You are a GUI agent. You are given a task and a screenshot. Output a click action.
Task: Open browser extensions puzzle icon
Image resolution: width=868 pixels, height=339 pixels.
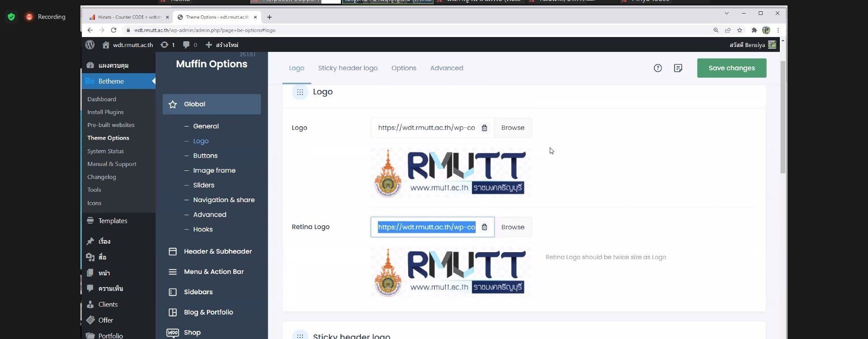(x=754, y=30)
